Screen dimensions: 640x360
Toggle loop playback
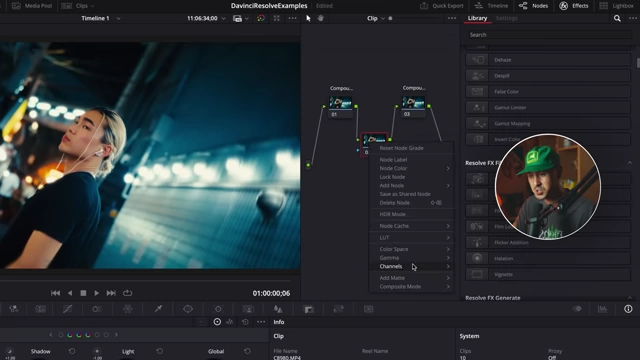127,293
